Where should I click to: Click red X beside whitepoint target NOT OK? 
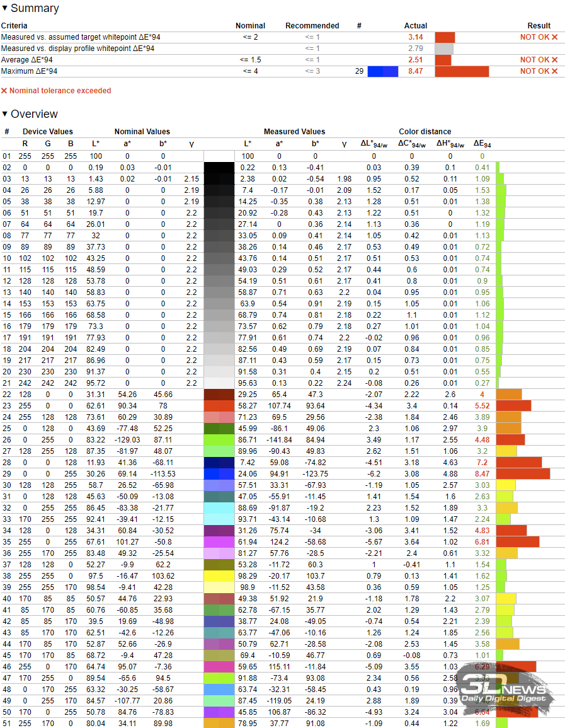point(554,37)
